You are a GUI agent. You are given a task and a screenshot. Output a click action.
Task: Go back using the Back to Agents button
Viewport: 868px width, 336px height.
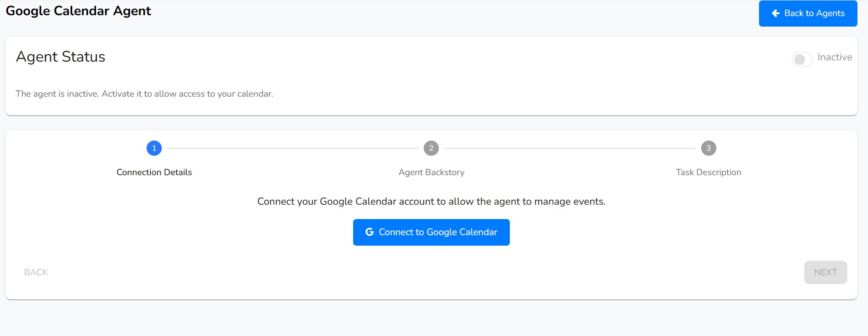pos(808,14)
